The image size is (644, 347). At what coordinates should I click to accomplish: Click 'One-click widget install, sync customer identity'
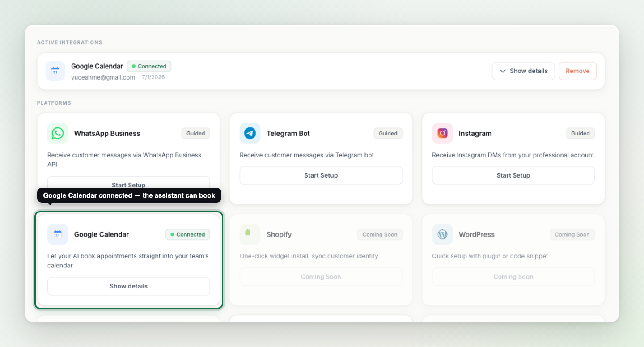309,256
